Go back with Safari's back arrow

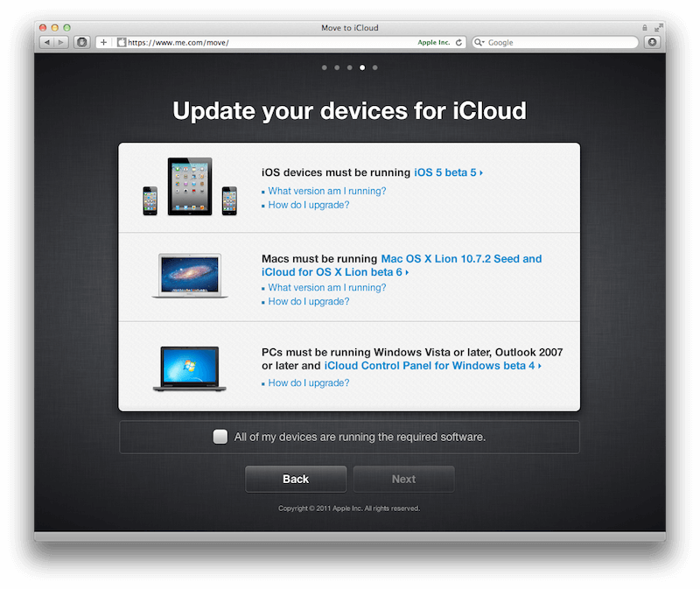47,42
